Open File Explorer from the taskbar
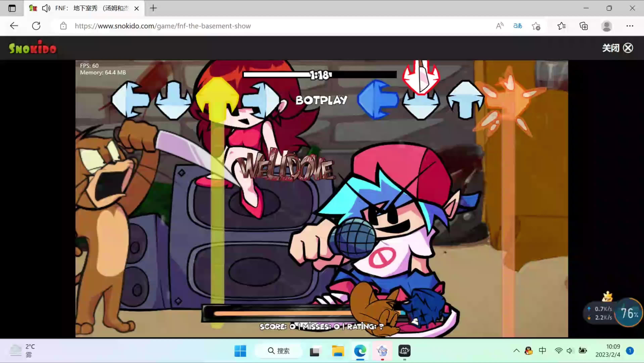The width and height of the screenshot is (644, 363). click(x=338, y=351)
